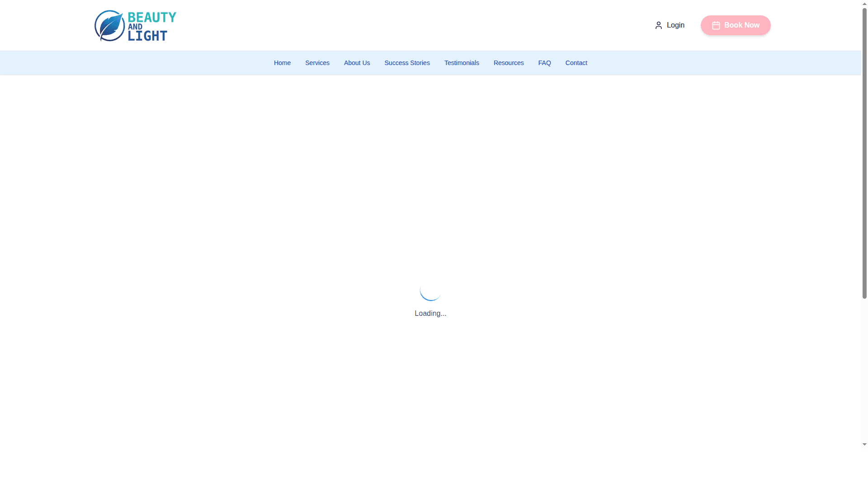Image resolution: width=868 pixels, height=488 pixels.
Task: Open the Resources menu item
Action: pyautogui.click(x=508, y=63)
